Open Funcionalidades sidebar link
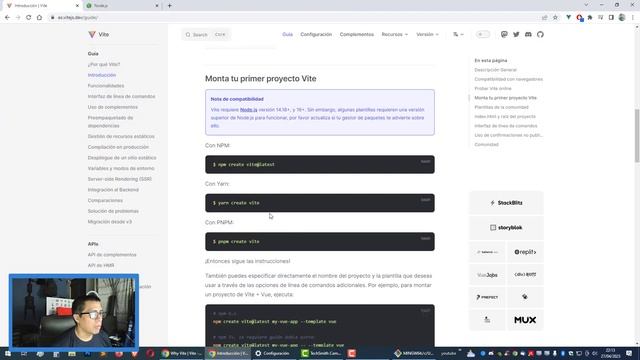This screenshot has height=360, width=640. pos(106,86)
